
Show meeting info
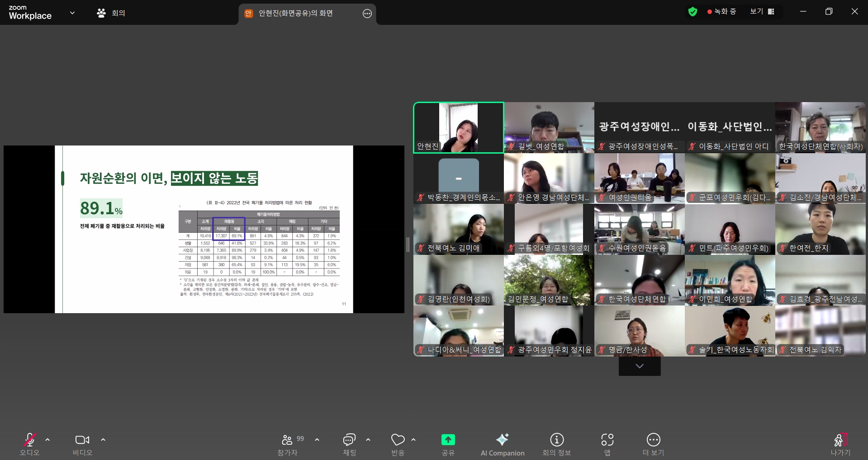556,440
